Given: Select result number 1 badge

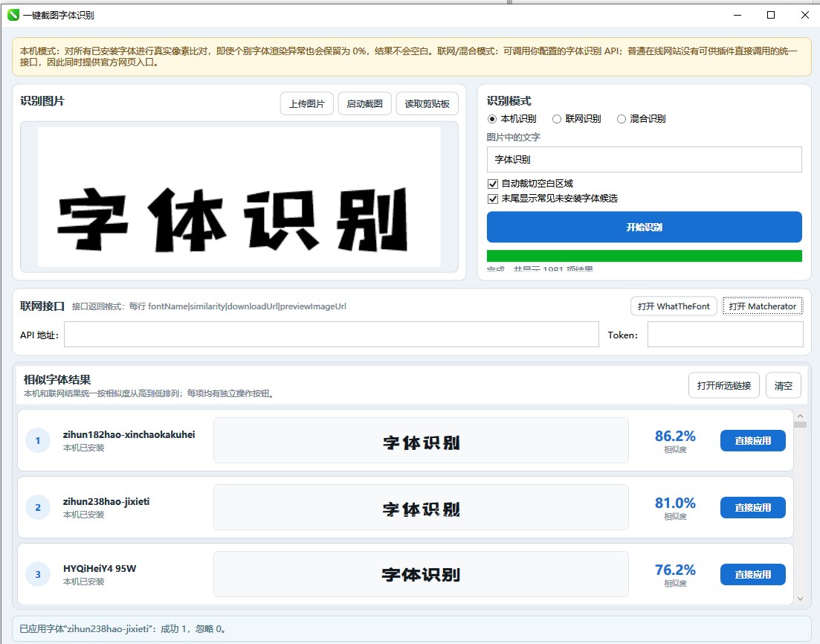Looking at the screenshot, I should (38, 440).
